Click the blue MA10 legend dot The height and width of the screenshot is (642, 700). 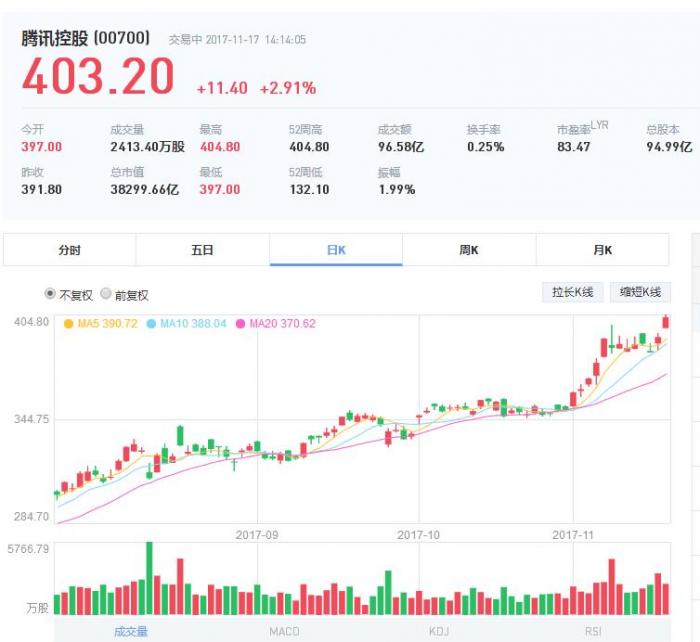pyautogui.click(x=151, y=324)
